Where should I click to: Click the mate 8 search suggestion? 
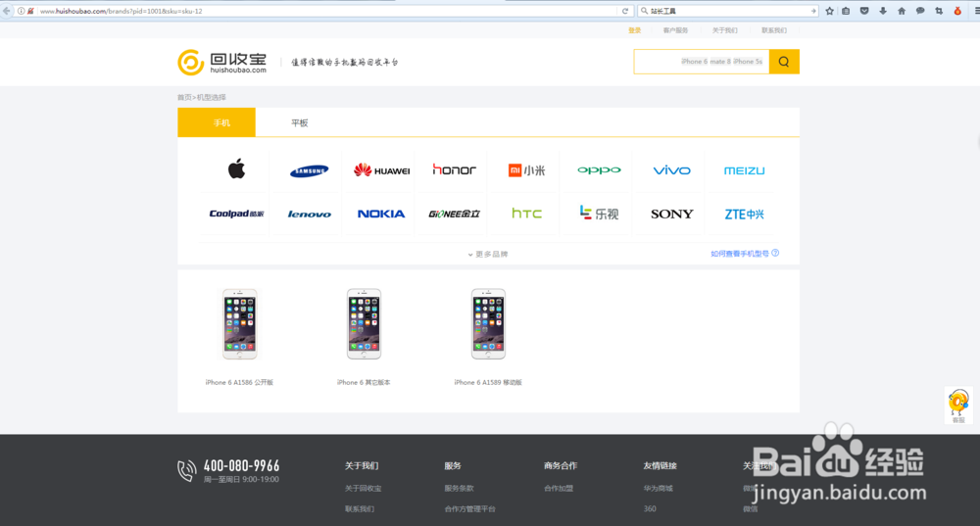[x=720, y=62]
